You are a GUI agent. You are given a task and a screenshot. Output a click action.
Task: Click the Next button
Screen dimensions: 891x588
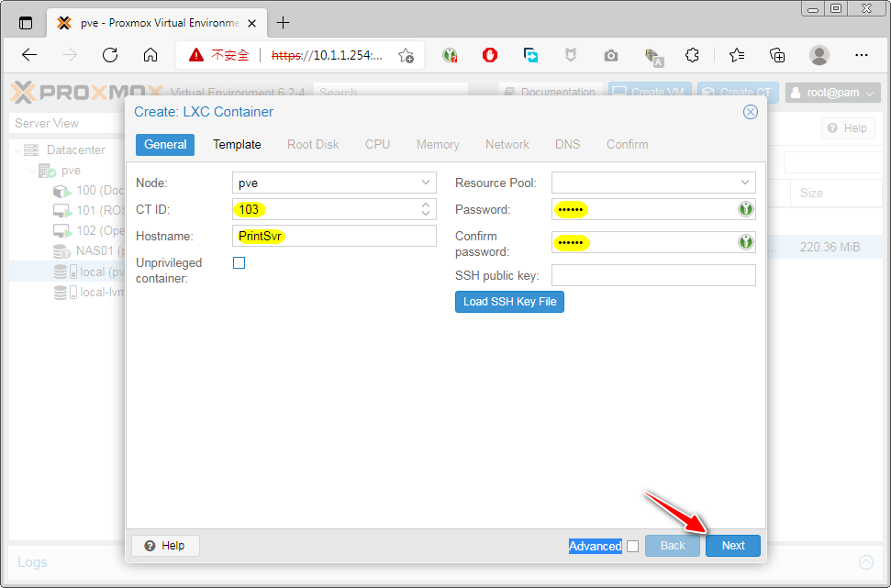[x=732, y=546]
